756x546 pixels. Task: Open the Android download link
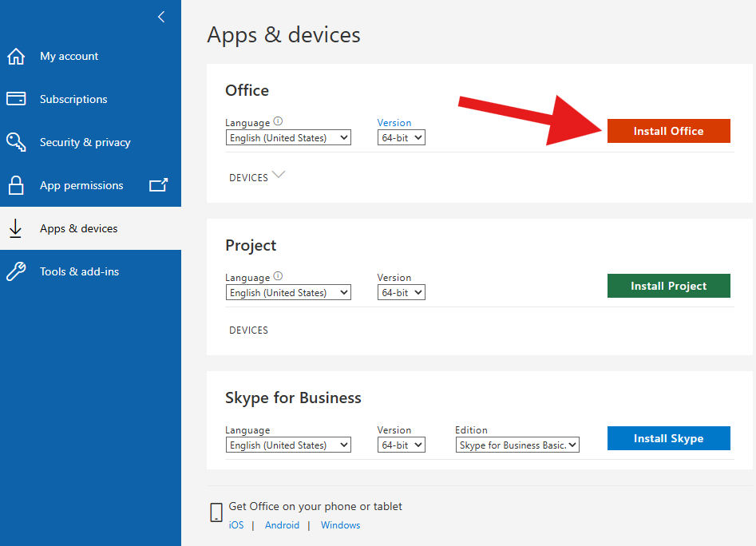coord(282,525)
